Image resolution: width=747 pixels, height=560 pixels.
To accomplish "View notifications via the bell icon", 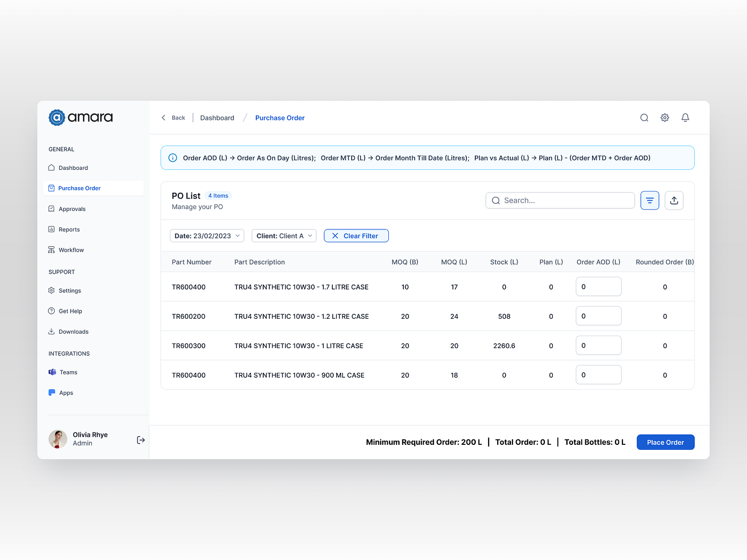I will click(685, 118).
